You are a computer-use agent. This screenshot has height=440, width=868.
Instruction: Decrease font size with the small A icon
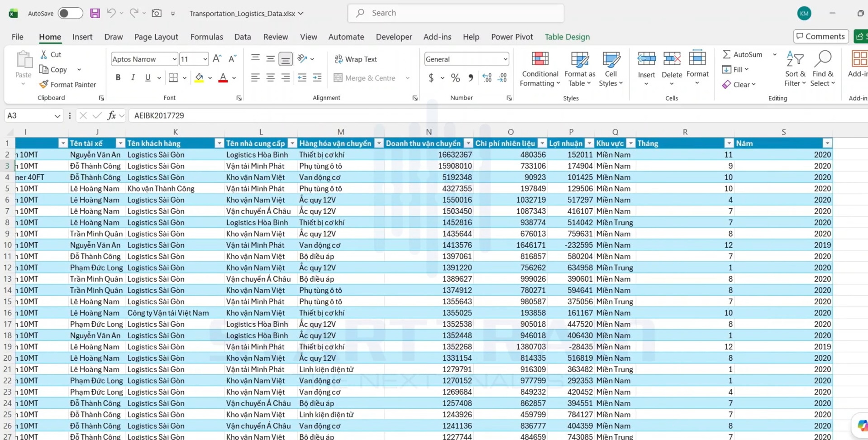[232, 59]
